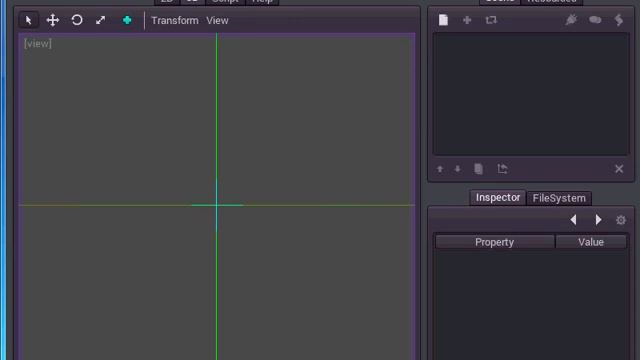Reparent node with the hierarchy arrow icon
640x360 pixels.
tap(502, 169)
